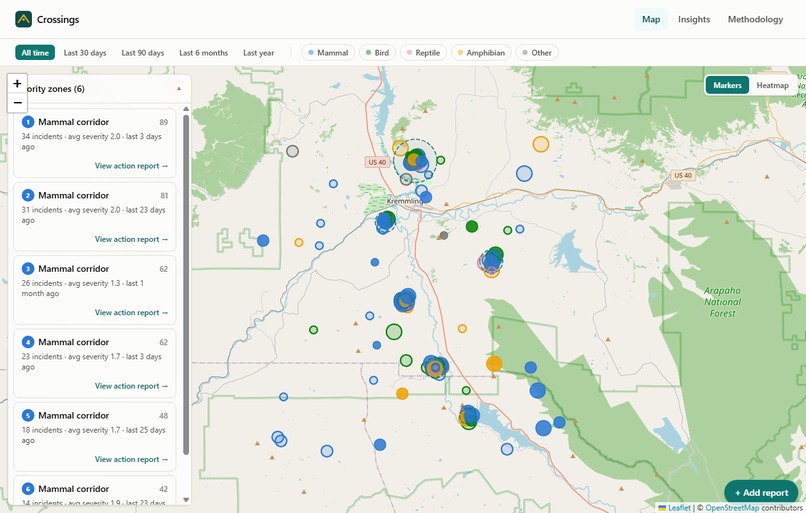Toggle the Reptile species filter
806x513 pixels.
point(423,52)
